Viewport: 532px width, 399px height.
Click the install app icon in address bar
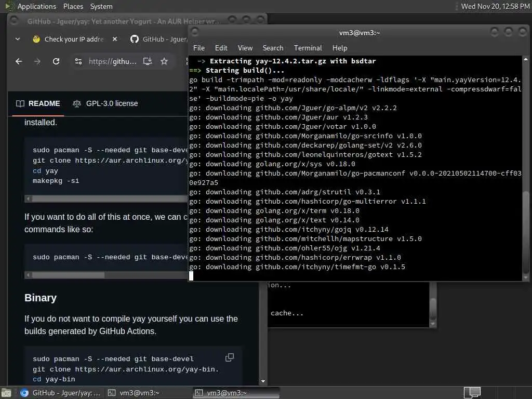pos(147,61)
